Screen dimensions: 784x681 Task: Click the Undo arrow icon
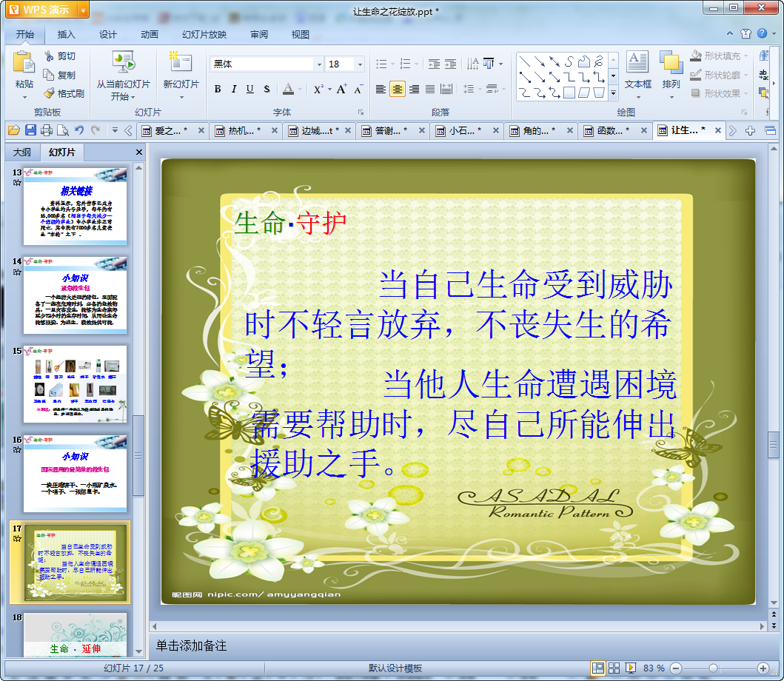click(x=79, y=130)
